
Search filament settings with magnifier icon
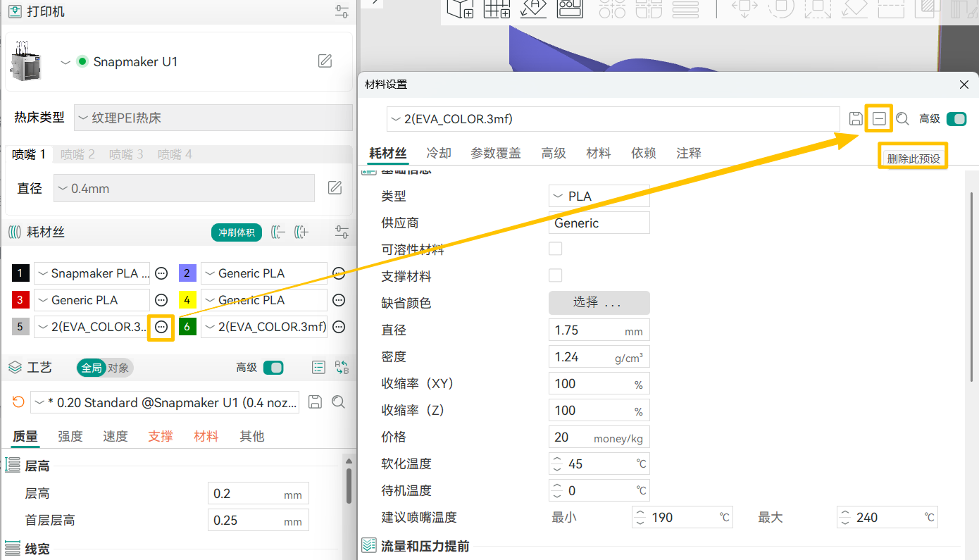(x=902, y=119)
